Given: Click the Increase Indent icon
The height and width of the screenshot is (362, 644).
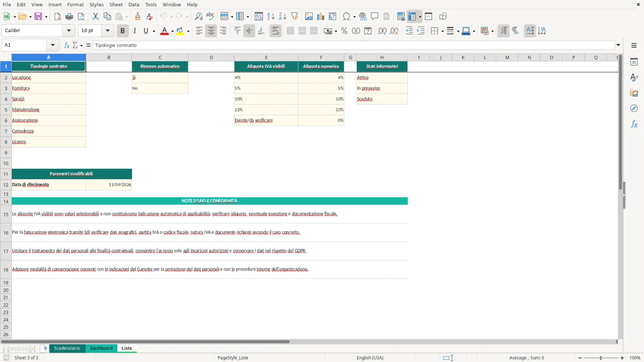Looking at the screenshot, I should click(x=409, y=31).
